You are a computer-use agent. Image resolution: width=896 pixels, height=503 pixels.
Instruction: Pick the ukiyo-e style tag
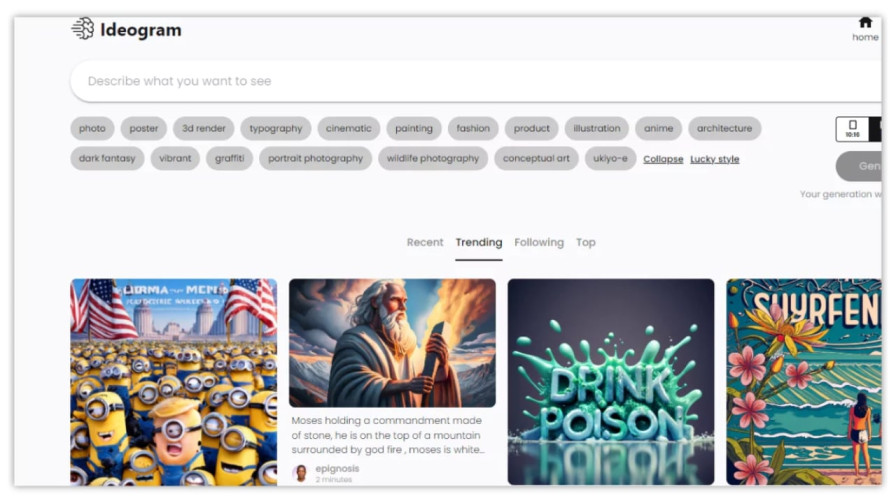[x=610, y=158]
